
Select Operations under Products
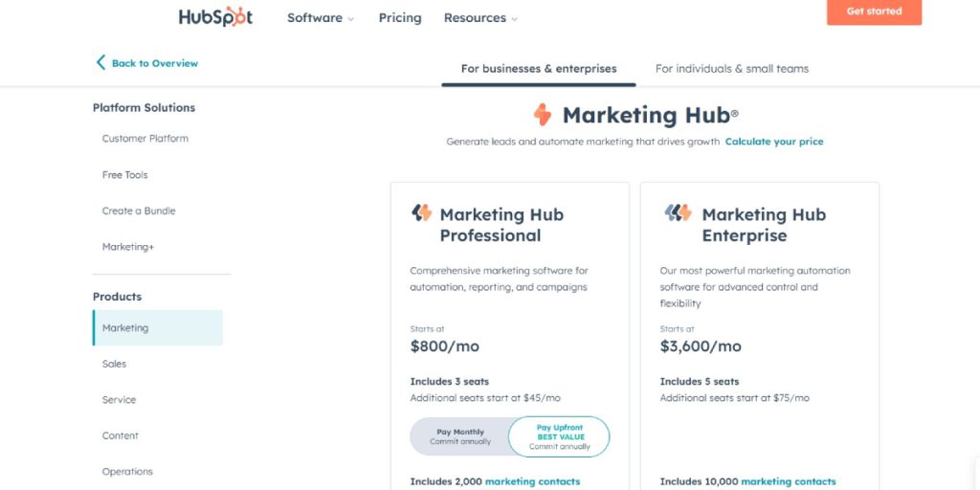tap(127, 472)
